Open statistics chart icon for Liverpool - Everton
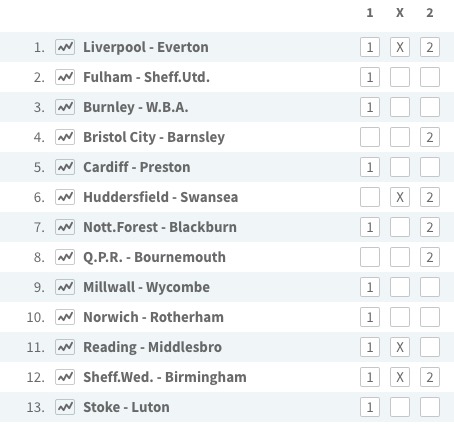454x433 pixels. tap(65, 47)
